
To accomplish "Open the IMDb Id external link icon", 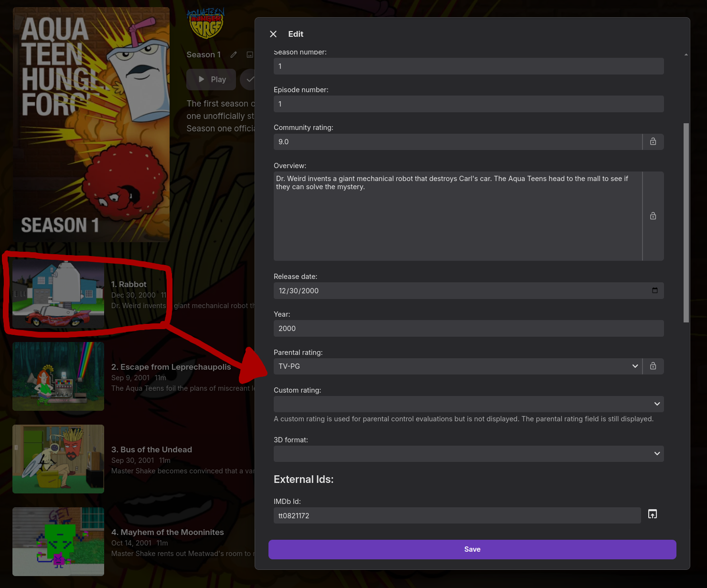I will tap(653, 514).
